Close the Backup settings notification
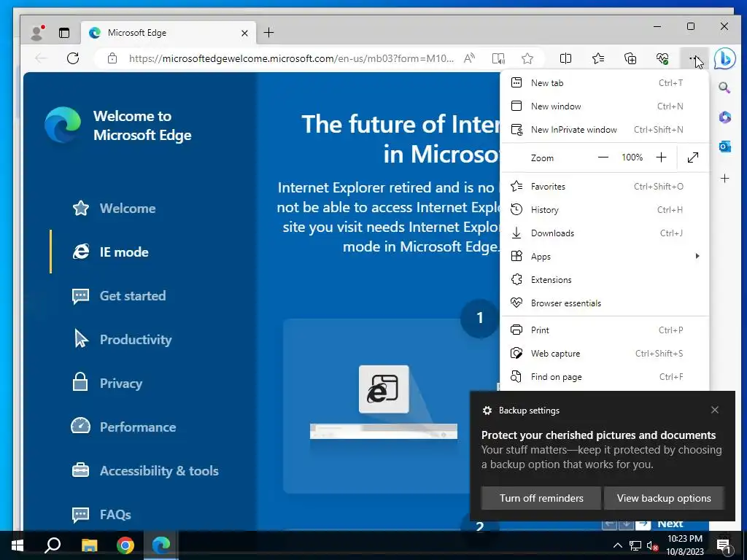This screenshot has height=560, width=747. tap(715, 410)
